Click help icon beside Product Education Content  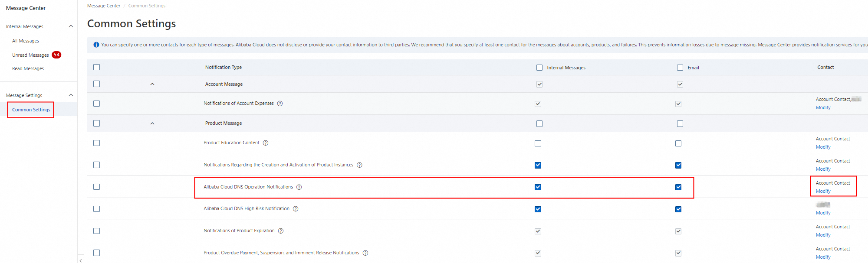266,143
